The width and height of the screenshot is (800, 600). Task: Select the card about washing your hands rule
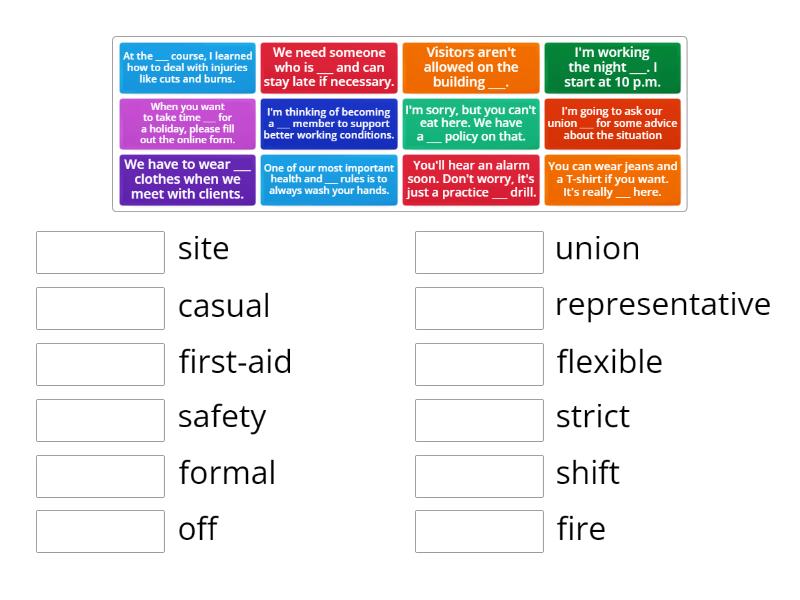point(328,180)
